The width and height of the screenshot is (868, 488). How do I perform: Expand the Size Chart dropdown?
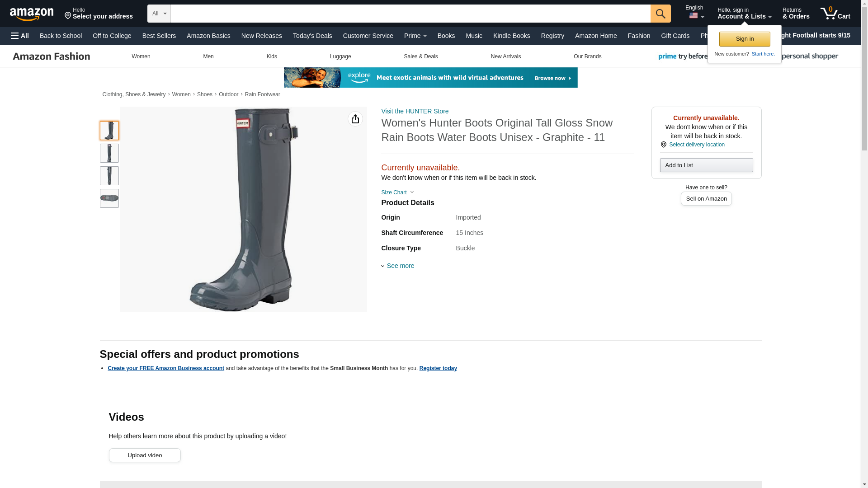397,192
